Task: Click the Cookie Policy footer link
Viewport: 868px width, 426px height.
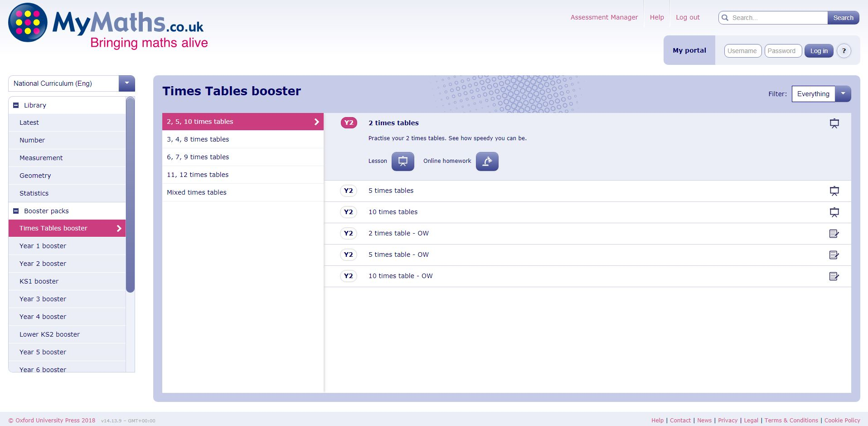Action: [x=842, y=421]
